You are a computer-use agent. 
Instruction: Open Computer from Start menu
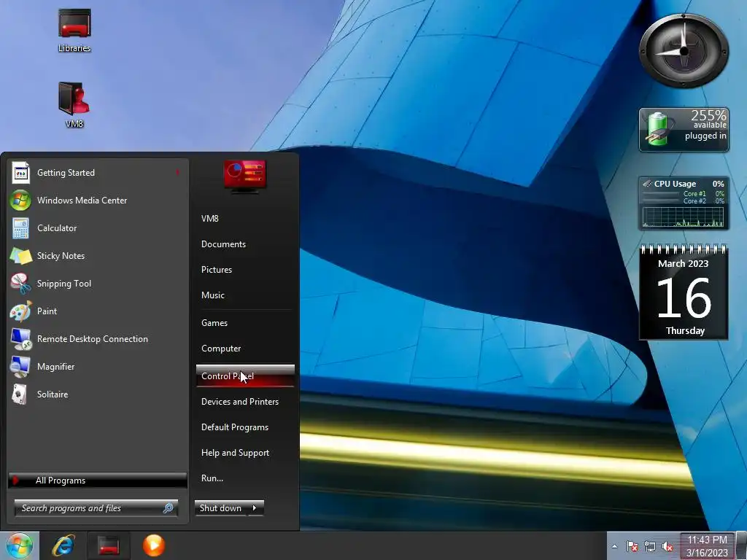(x=221, y=349)
